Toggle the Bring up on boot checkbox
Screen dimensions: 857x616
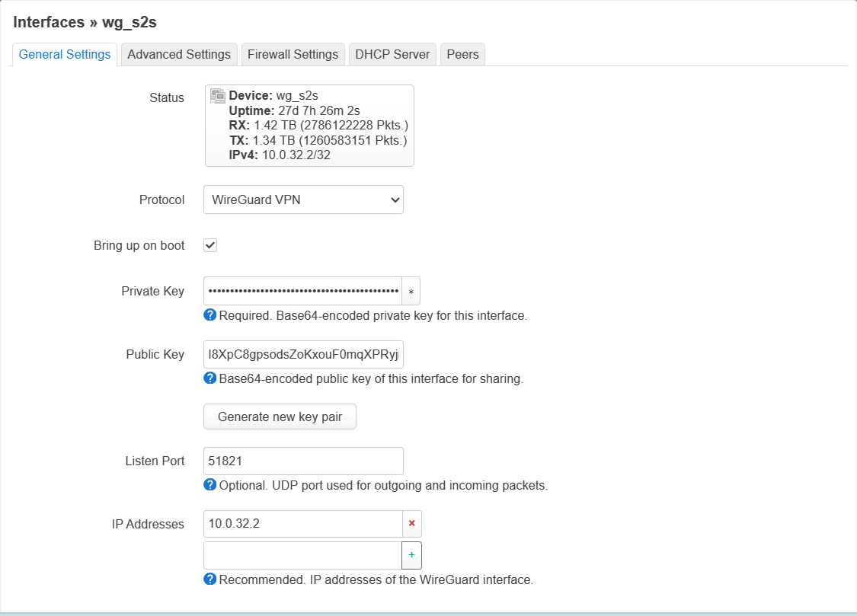point(211,245)
